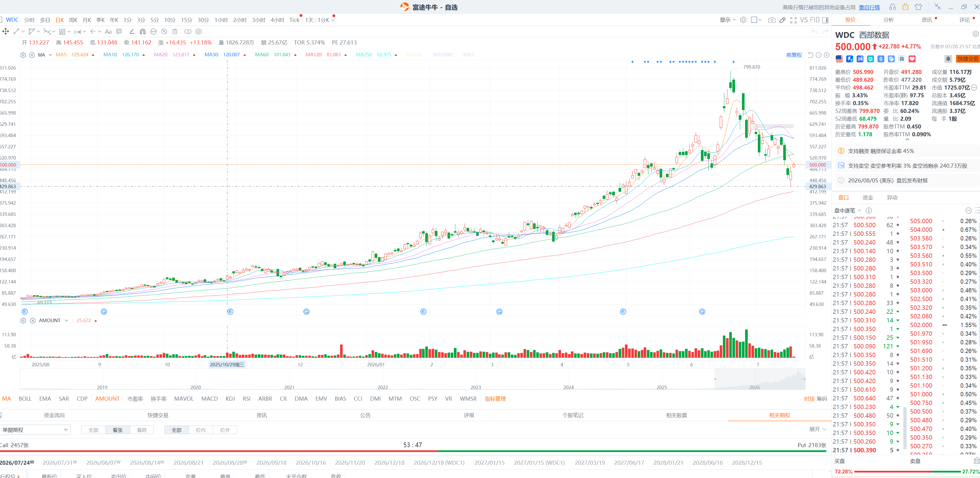Open the 盘中逐笔 tick type dropdown

pos(847,210)
